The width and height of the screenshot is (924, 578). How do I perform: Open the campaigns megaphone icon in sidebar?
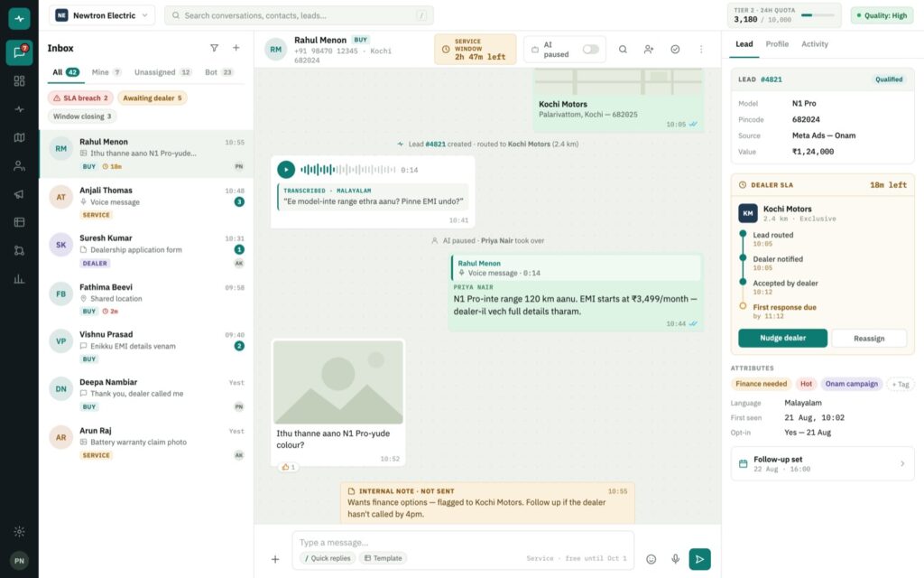point(20,194)
